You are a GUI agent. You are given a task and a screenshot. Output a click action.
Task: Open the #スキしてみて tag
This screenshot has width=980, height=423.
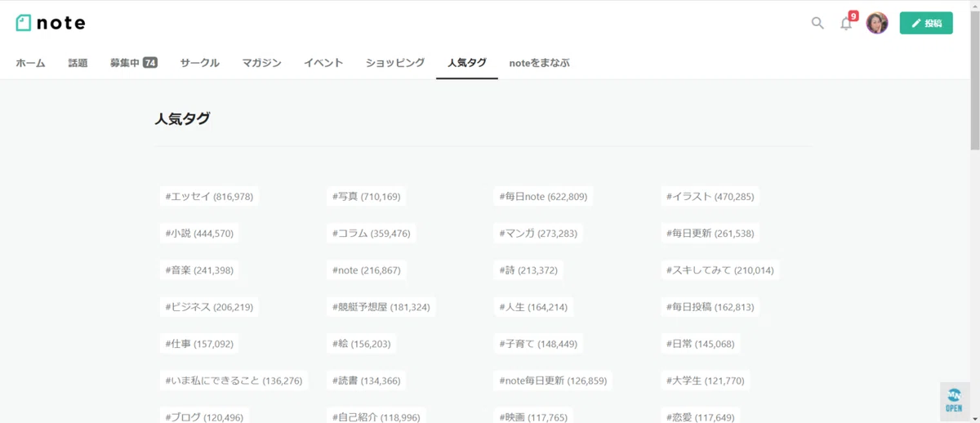[x=720, y=269]
